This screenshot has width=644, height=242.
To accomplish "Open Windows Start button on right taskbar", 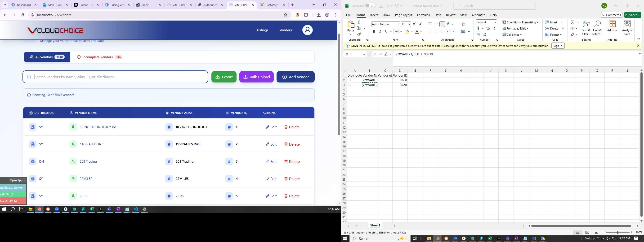I will (345, 238).
